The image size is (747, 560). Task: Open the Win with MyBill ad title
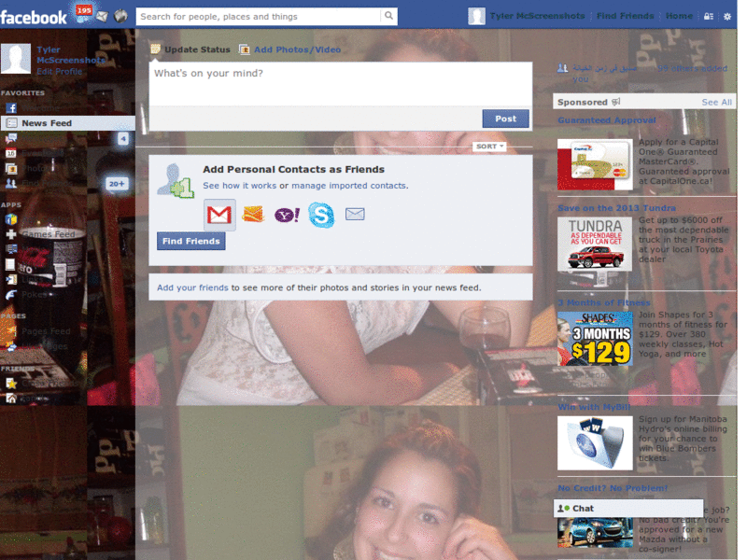[x=594, y=407]
